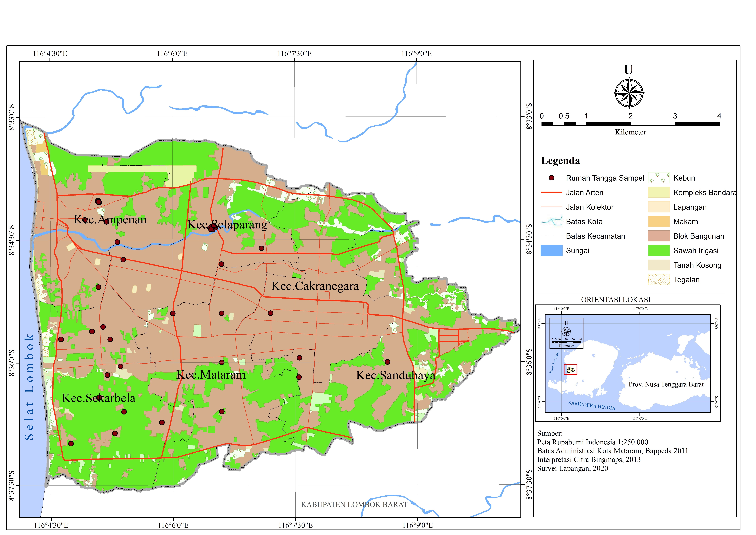The width and height of the screenshot is (756, 535).
Task: Click the Selat Lombok sea label
Action: pyautogui.click(x=29, y=387)
